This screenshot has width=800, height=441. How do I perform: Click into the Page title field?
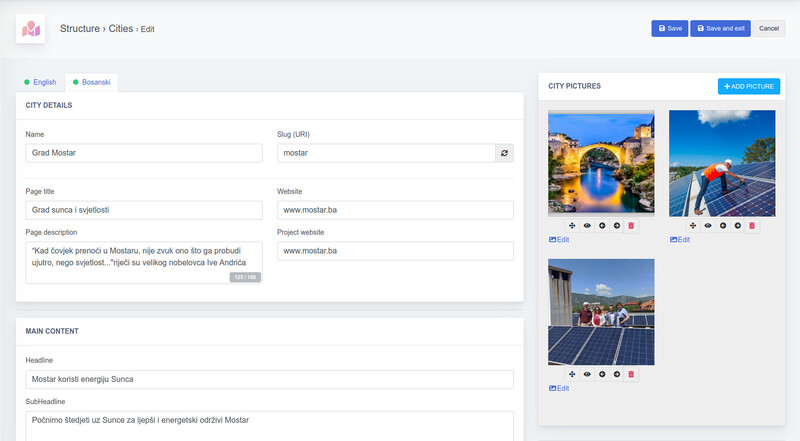click(x=143, y=210)
